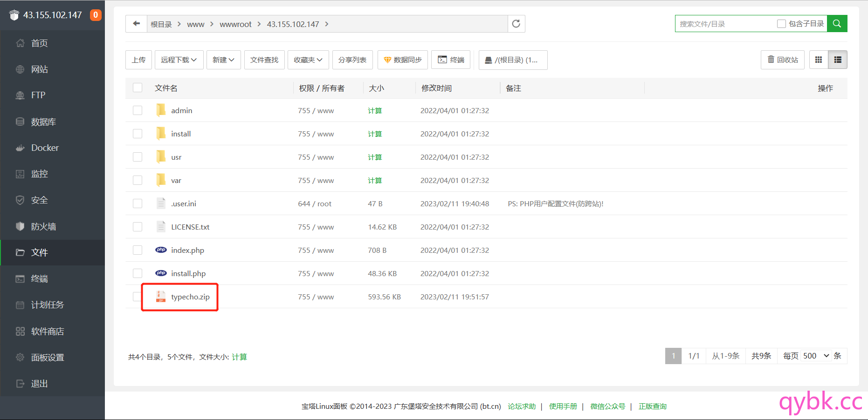Viewport: 868px width, 420px height.
Task: Refresh the file list with reload icon
Action: pyautogui.click(x=516, y=24)
